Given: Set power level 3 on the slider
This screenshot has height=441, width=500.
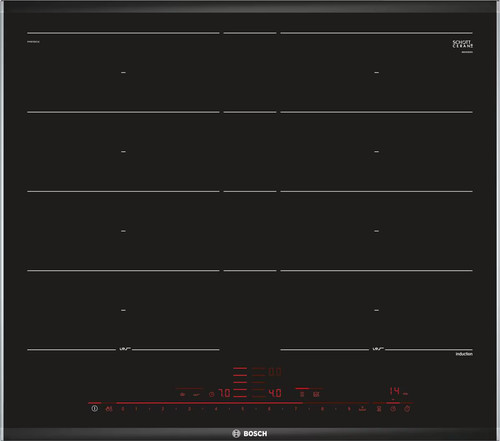Looking at the screenshot, I should 189,409.
